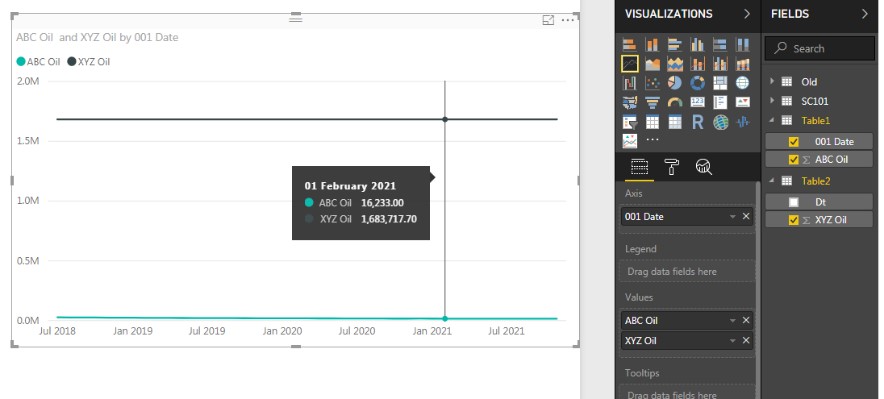Select Line and clustered column chart visual

coord(720,64)
